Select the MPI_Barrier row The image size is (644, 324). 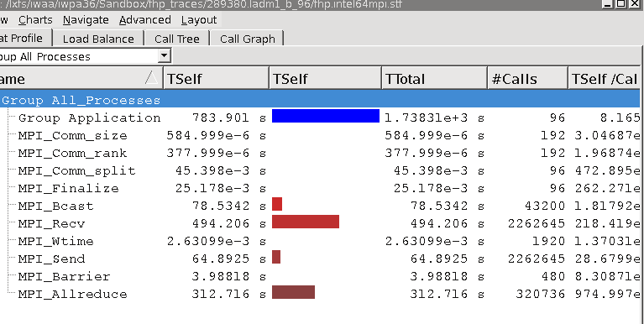click(320, 276)
